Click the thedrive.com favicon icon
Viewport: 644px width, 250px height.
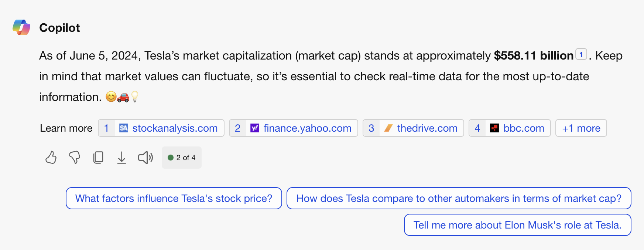tap(388, 128)
